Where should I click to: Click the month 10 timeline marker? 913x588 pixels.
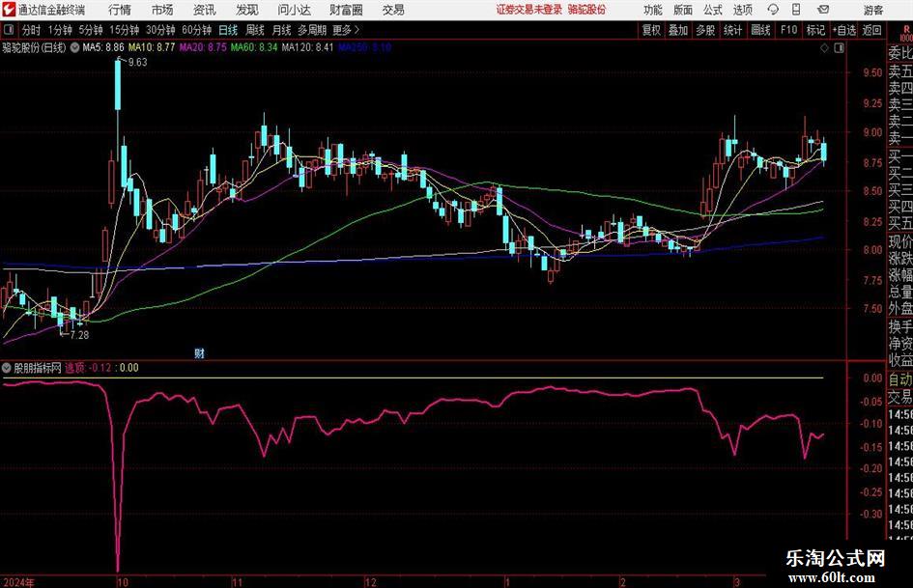122,582
